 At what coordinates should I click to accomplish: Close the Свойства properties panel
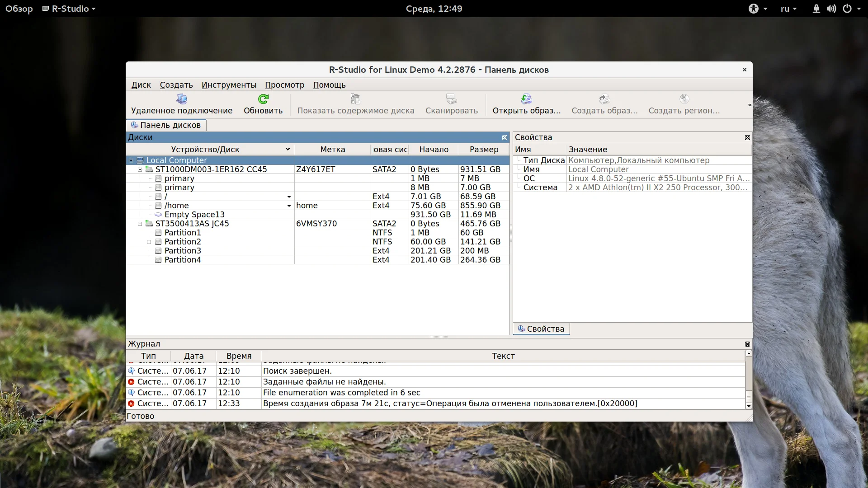(x=747, y=137)
